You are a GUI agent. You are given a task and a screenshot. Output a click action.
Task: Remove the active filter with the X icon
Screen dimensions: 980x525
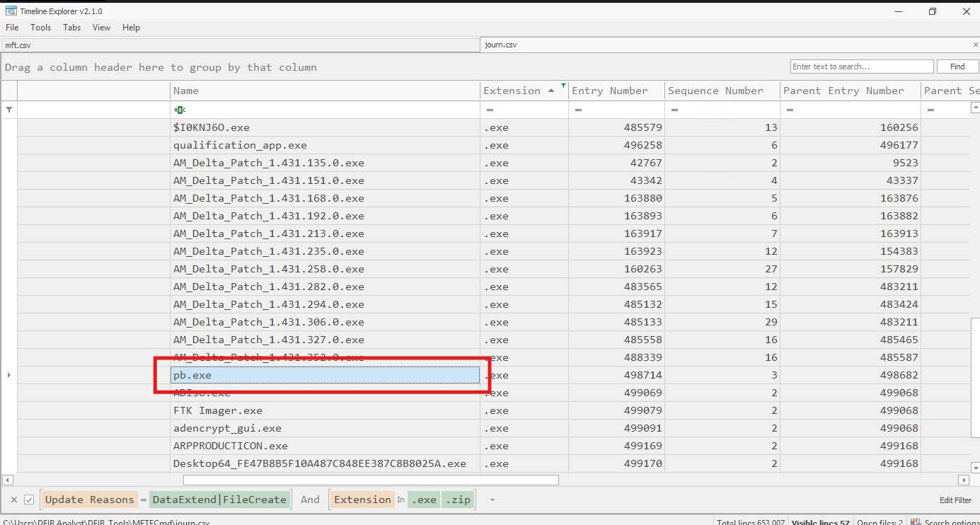(14, 500)
